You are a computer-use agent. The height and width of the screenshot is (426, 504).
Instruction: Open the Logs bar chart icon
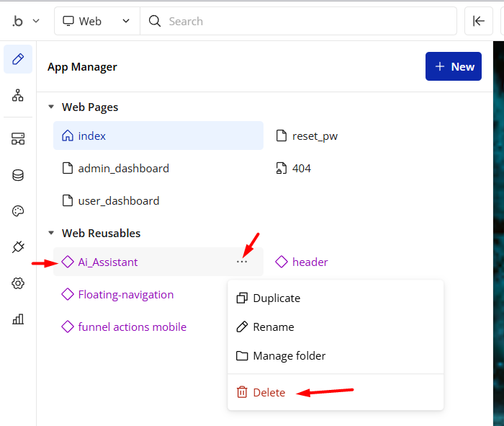(x=18, y=319)
